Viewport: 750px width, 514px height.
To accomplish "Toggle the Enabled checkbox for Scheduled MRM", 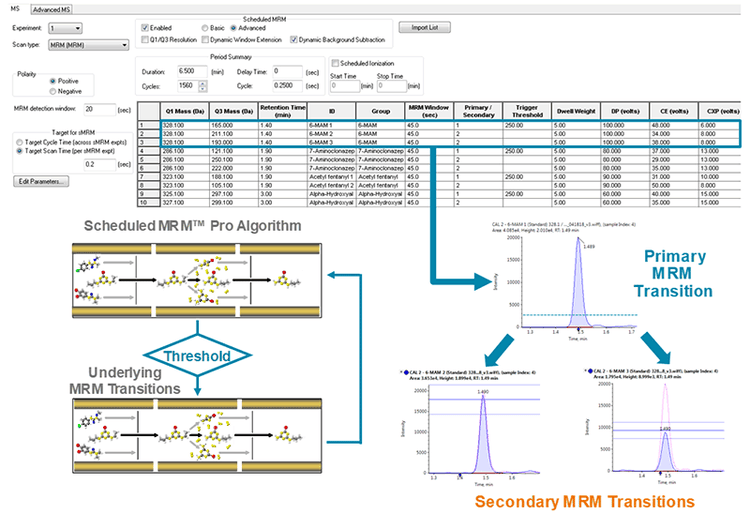I will point(146,28).
